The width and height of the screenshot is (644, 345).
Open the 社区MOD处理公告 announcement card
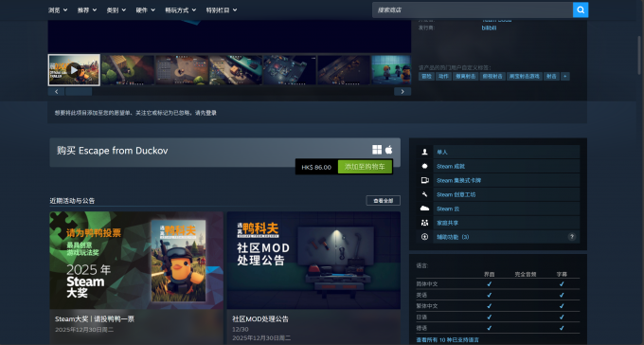pyautogui.click(x=313, y=278)
